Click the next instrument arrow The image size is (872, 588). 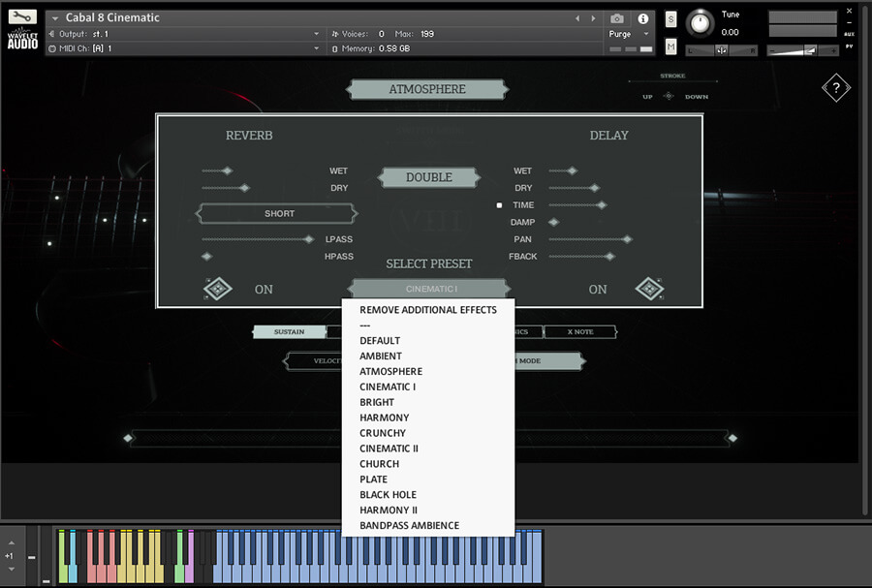pos(594,18)
